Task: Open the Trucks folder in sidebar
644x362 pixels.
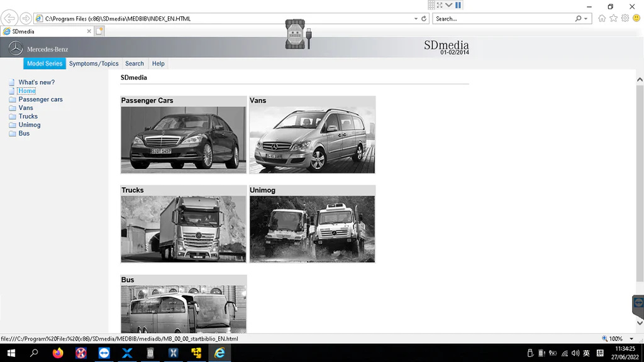Action: (x=28, y=116)
